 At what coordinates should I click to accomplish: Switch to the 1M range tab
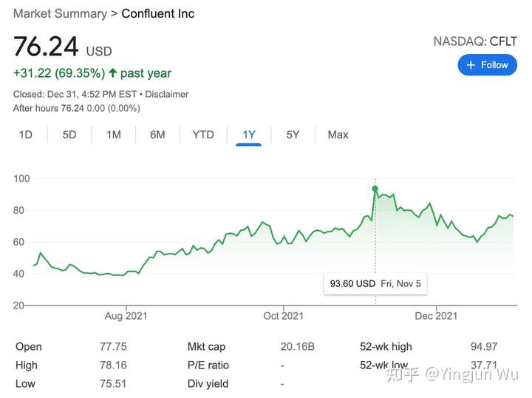click(114, 135)
